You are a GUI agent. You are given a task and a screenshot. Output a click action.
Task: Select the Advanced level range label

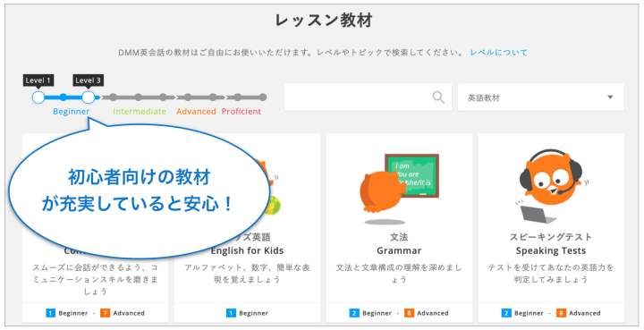pyautogui.click(x=196, y=111)
